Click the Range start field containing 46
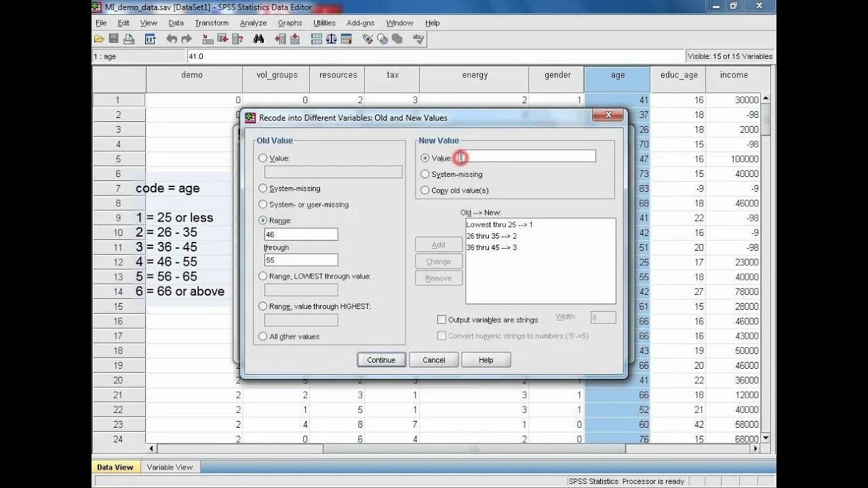This screenshot has height=488, width=868. [301, 235]
